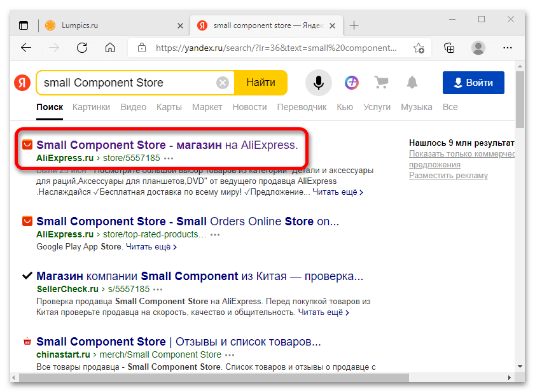
Task: Select the Видео search tab
Action: 133,107
